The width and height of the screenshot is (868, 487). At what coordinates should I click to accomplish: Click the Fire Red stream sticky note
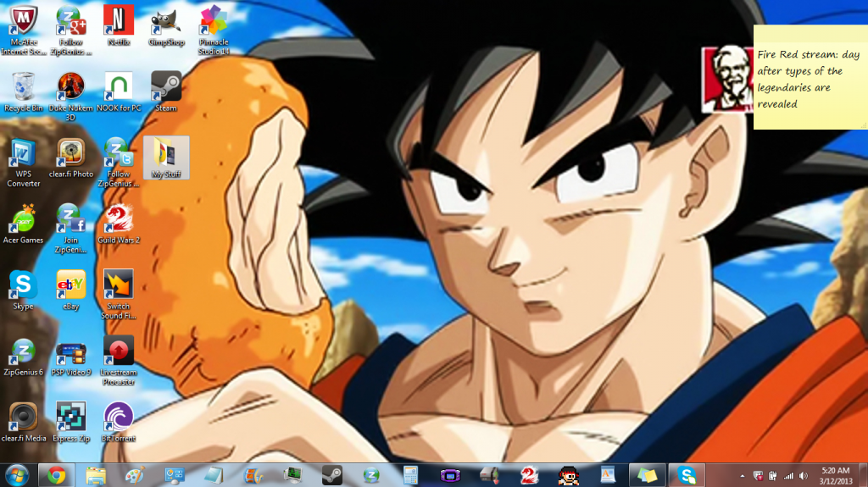click(810, 79)
